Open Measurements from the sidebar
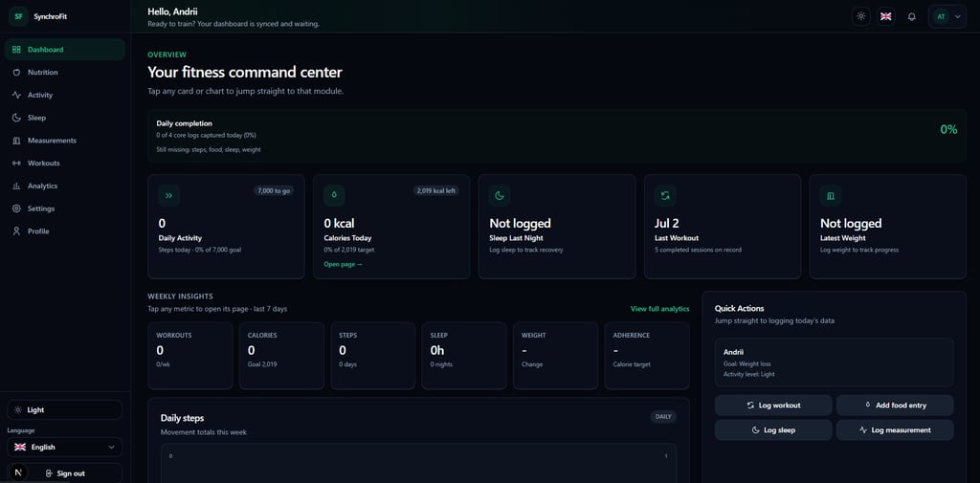Image resolution: width=980 pixels, height=483 pixels. pos(64,141)
